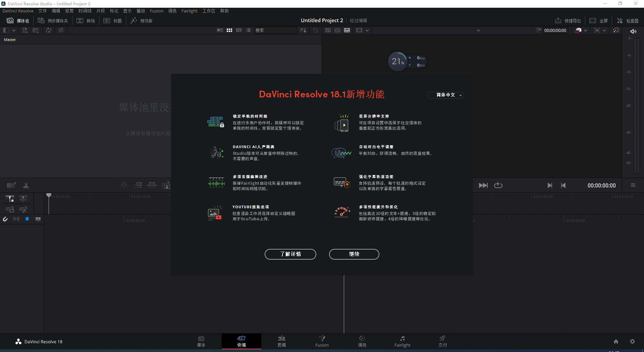
Task: Click the audio-only track icon
Action: coord(23,210)
